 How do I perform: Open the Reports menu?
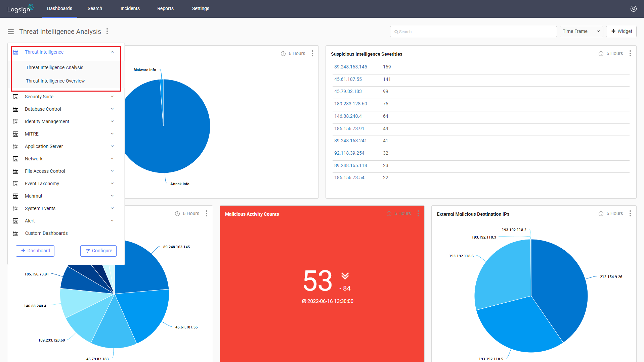165,8
